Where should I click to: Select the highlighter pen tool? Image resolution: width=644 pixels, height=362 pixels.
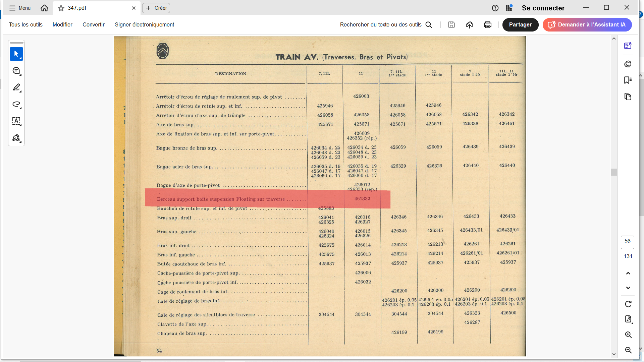click(16, 87)
